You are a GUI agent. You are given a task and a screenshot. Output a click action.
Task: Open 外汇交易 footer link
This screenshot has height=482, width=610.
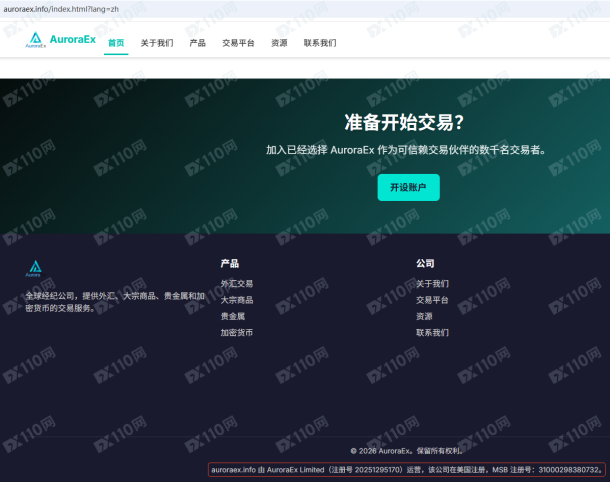coord(237,284)
